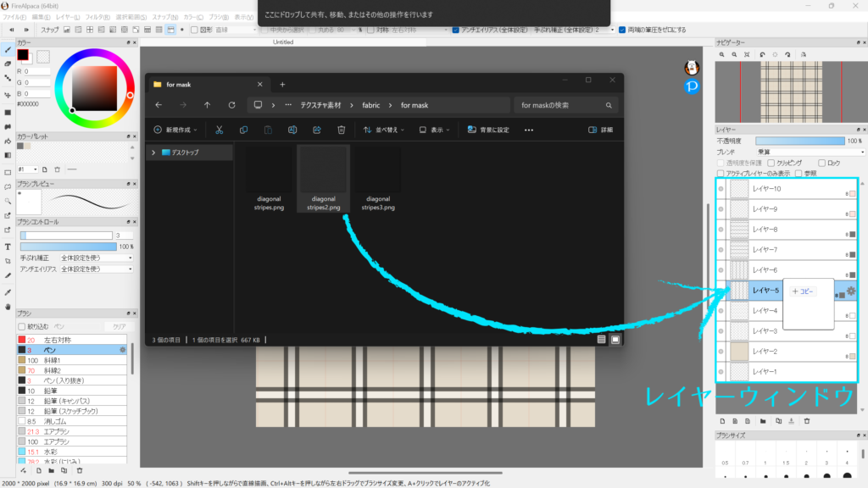
Task: Click the rotate-left icon in the Navigator panel
Action: [x=763, y=55]
